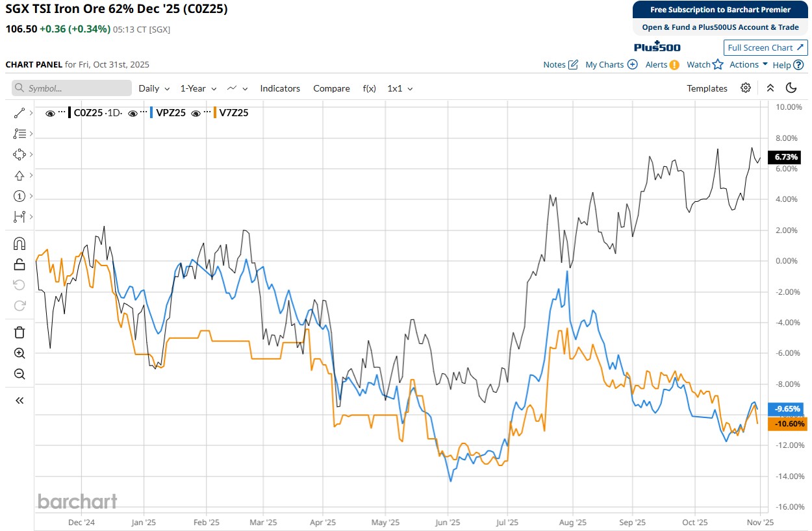The width and height of the screenshot is (812, 531).
Task: Switch to dark mode with moon icon
Action: pyautogui.click(x=791, y=88)
